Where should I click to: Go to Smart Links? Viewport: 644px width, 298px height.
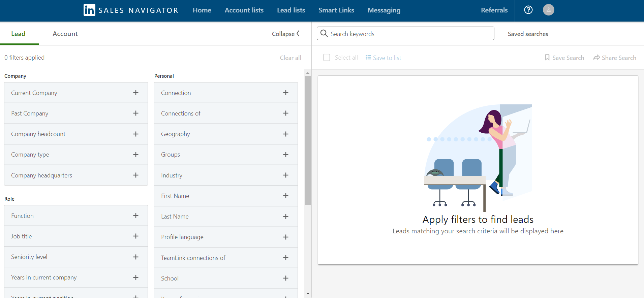pos(336,10)
